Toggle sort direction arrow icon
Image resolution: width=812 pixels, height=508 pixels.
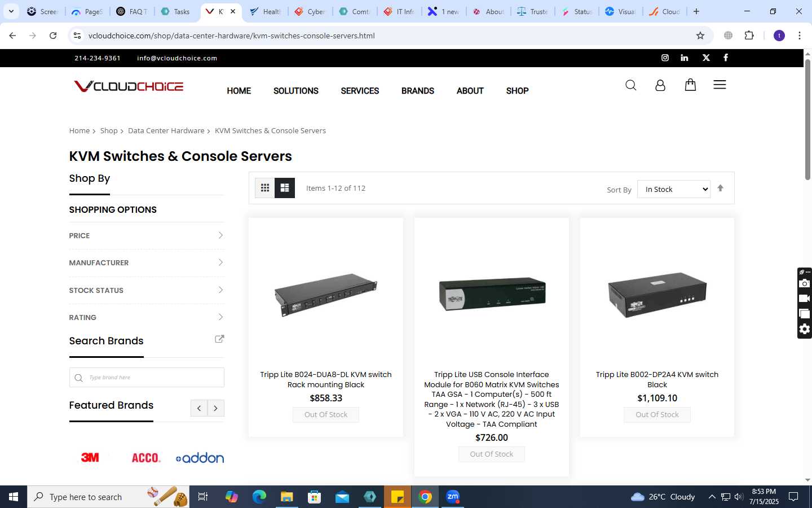coord(720,189)
